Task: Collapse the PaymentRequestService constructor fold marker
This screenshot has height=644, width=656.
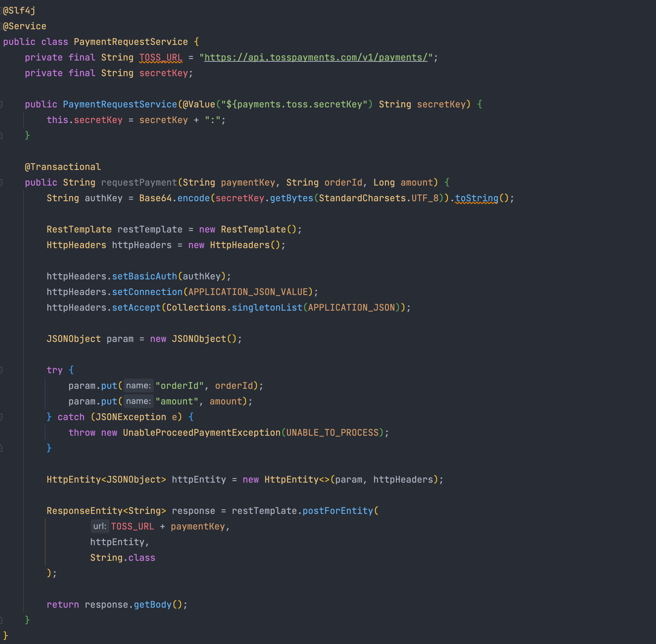Action: (x=1, y=104)
